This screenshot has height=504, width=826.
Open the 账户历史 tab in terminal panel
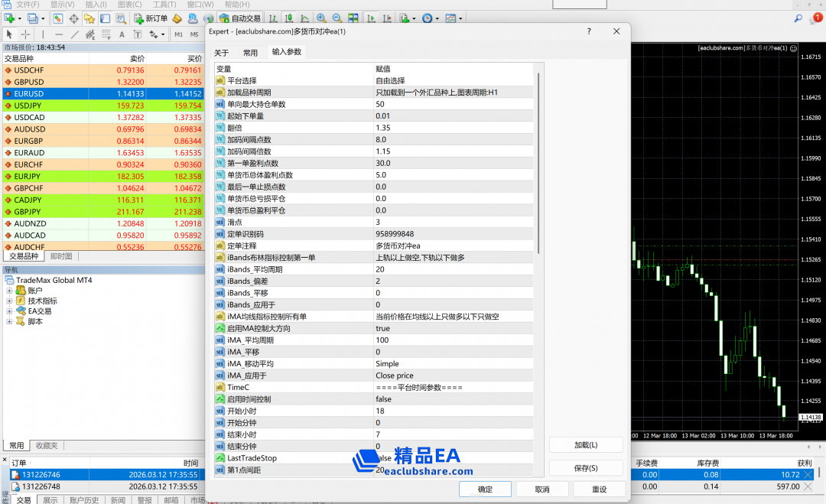click(84, 499)
